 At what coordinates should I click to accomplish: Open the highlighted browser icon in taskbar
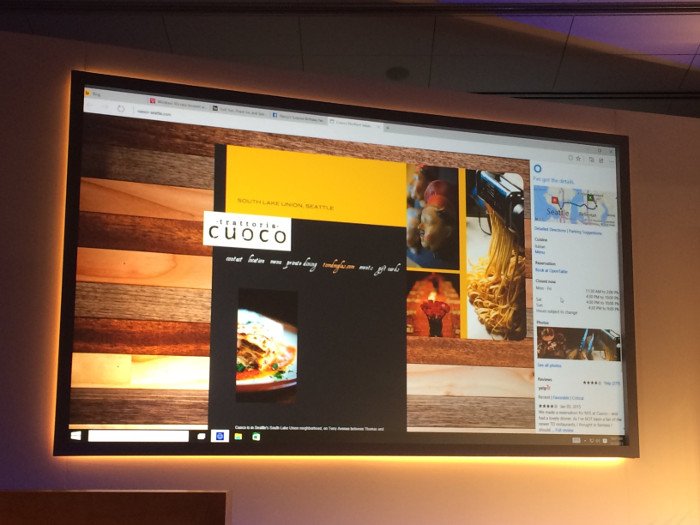220,436
